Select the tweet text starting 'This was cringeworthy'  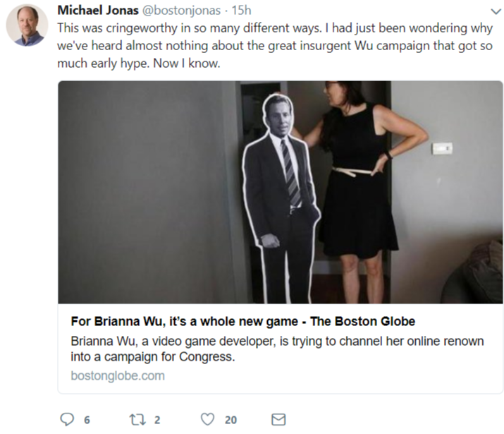coord(275,46)
